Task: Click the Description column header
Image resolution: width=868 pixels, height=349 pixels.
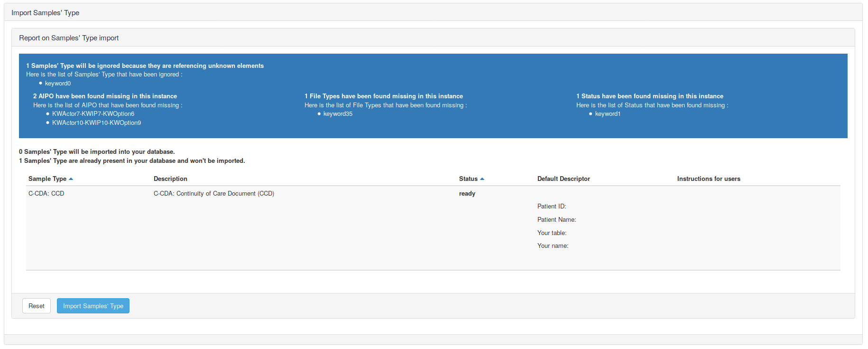Action: click(170, 179)
